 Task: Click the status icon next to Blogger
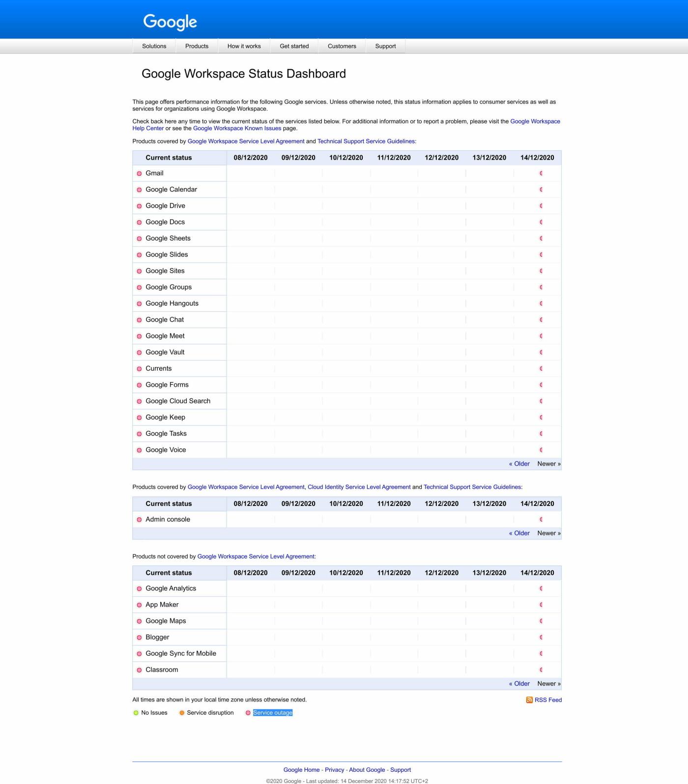point(139,637)
